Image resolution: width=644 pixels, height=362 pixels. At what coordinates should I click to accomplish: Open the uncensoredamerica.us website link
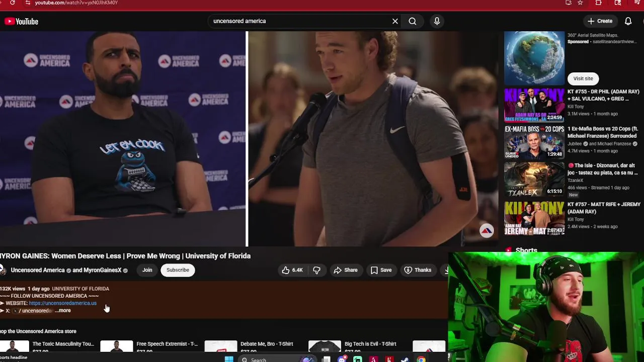[63, 303]
